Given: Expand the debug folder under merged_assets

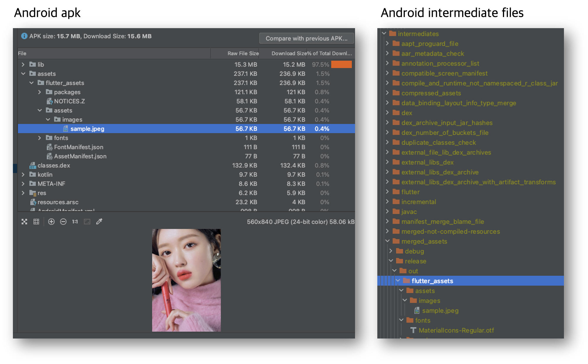Looking at the screenshot, I should click(391, 251).
